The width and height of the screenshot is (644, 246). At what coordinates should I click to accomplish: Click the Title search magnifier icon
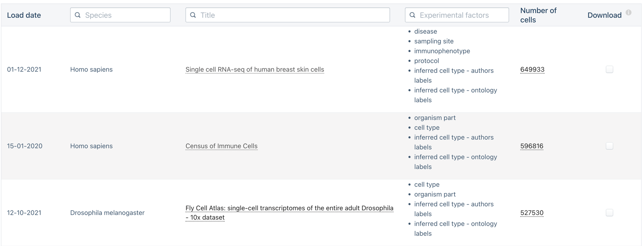pos(193,15)
